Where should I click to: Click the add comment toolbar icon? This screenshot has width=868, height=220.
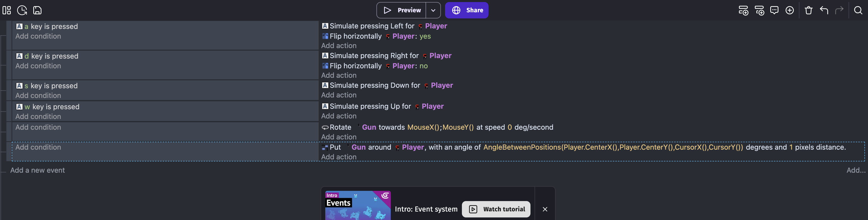tap(774, 10)
